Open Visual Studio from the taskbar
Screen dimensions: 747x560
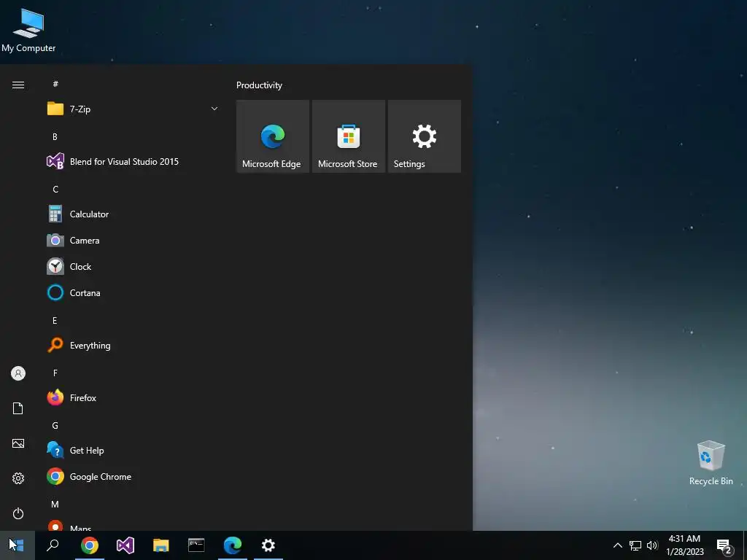(125, 545)
